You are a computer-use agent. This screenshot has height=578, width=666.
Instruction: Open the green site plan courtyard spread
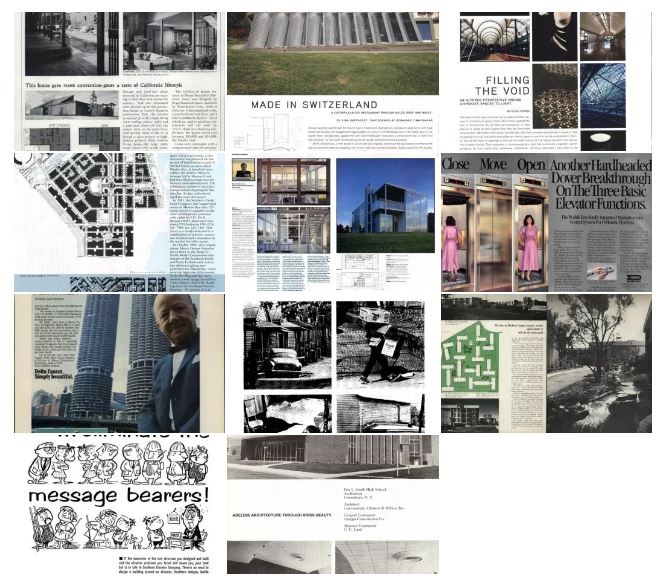[546, 363]
